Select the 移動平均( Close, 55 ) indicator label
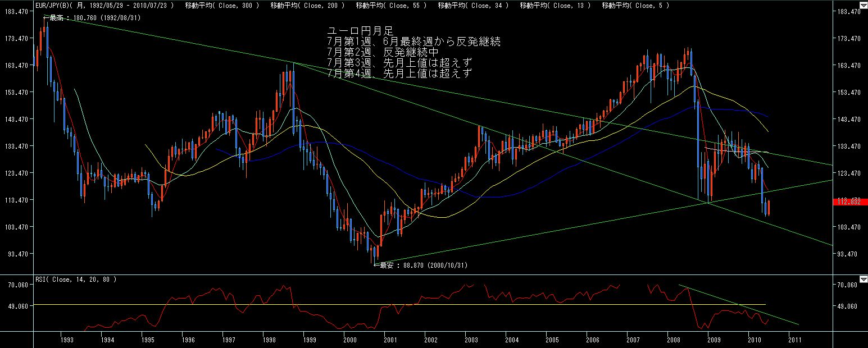 [x=392, y=5]
